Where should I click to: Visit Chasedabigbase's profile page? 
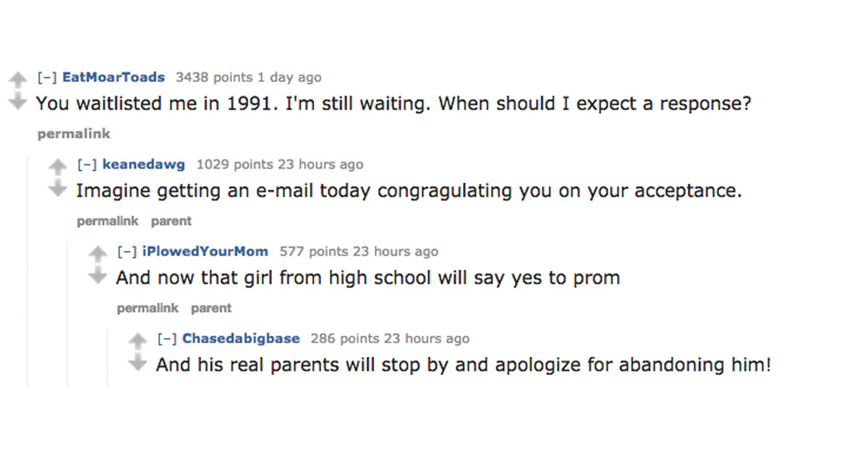[x=241, y=338]
